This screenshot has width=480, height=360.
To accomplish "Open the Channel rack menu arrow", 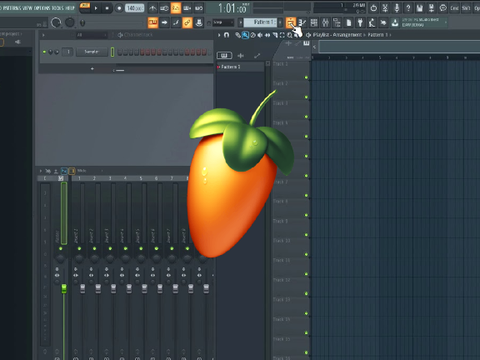I will (43, 35).
